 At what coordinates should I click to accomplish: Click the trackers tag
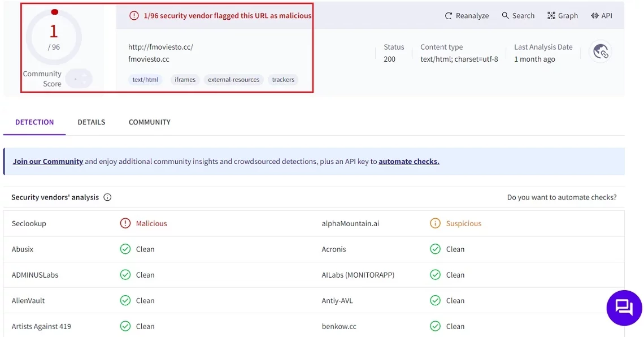[283, 80]
